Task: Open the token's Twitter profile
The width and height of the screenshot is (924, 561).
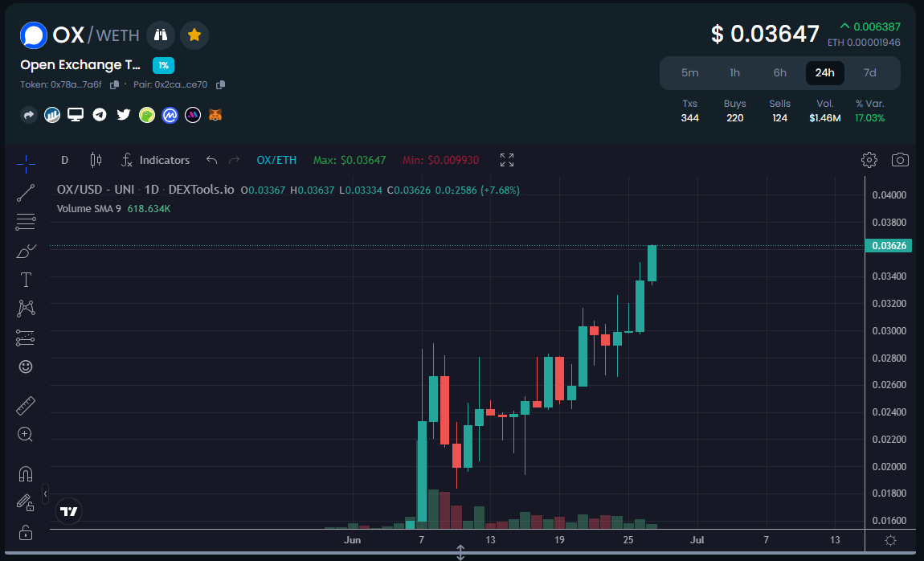Action: coord(123,115)
